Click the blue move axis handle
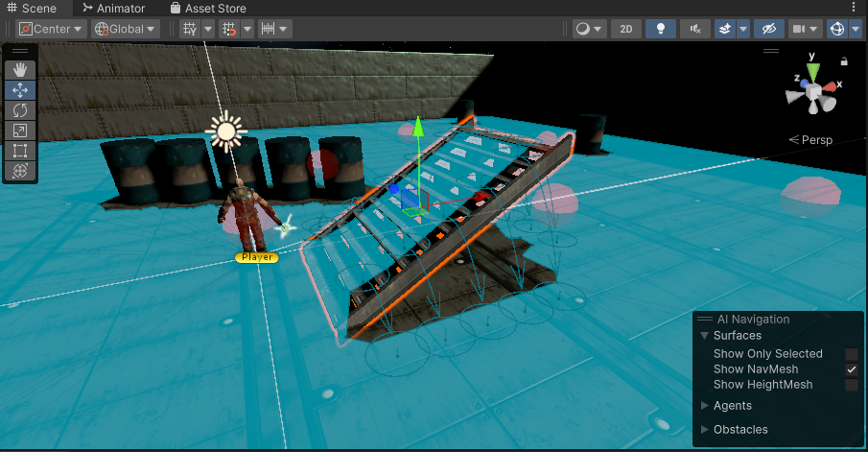This screenshot has width=868, height=452. tap(394, 189)
